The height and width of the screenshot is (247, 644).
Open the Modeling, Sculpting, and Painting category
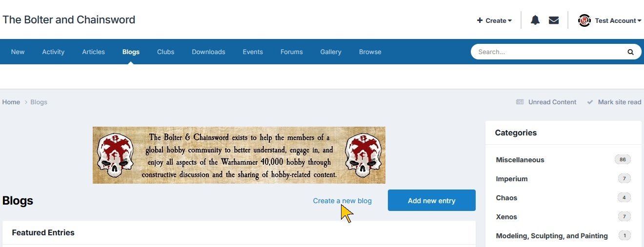552,236
